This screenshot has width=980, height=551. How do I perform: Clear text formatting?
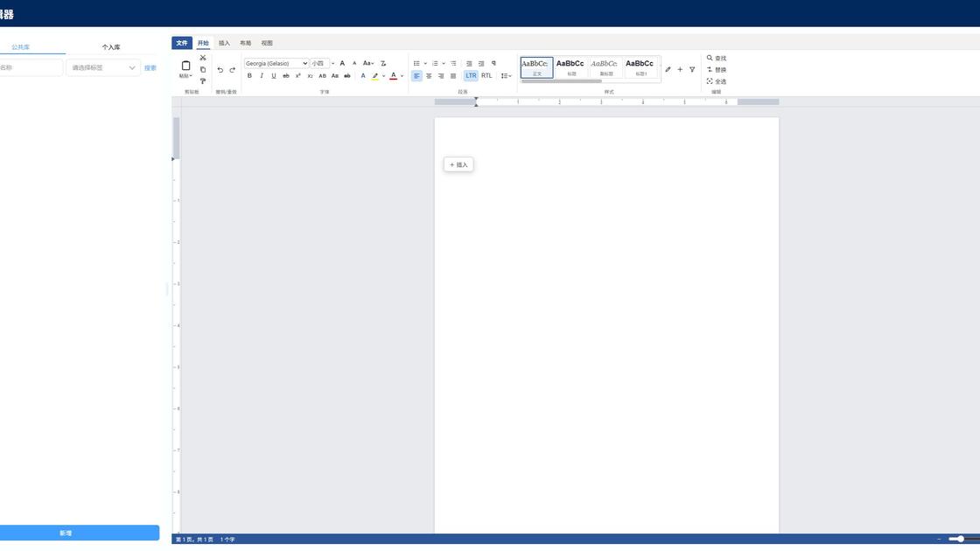[x=383, y=63]
